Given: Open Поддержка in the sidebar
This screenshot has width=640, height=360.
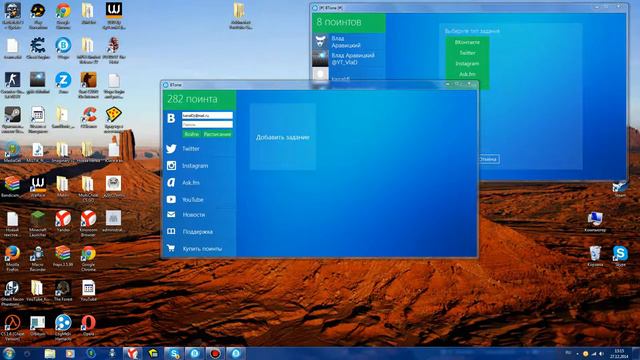Looking at the screenshot, I should [x=199, y=231].
